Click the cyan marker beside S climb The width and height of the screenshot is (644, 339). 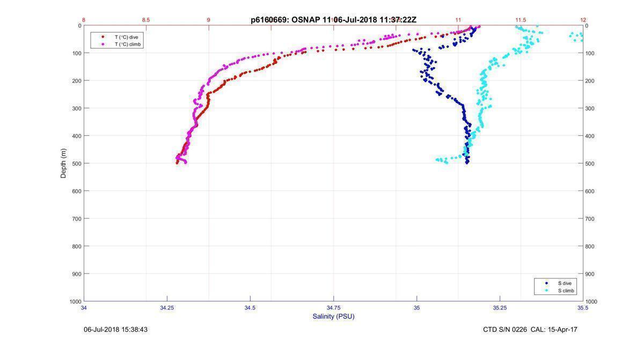click(546, 291)
